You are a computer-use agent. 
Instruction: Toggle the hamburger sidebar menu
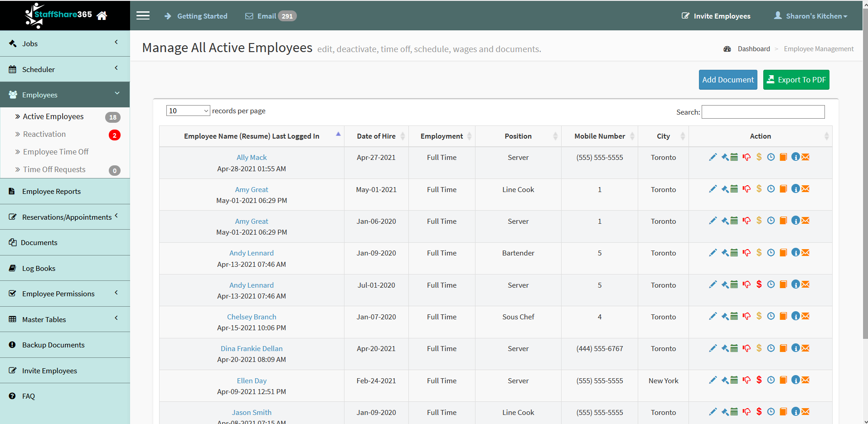143,16
